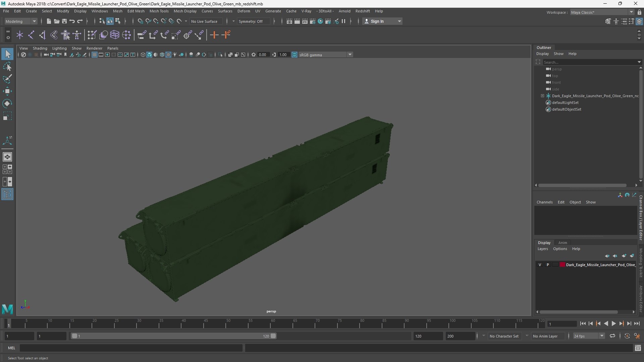Toggle the Outliner panel layout button
This screenshot has width=644, height=362.
[x=7, y=194]
